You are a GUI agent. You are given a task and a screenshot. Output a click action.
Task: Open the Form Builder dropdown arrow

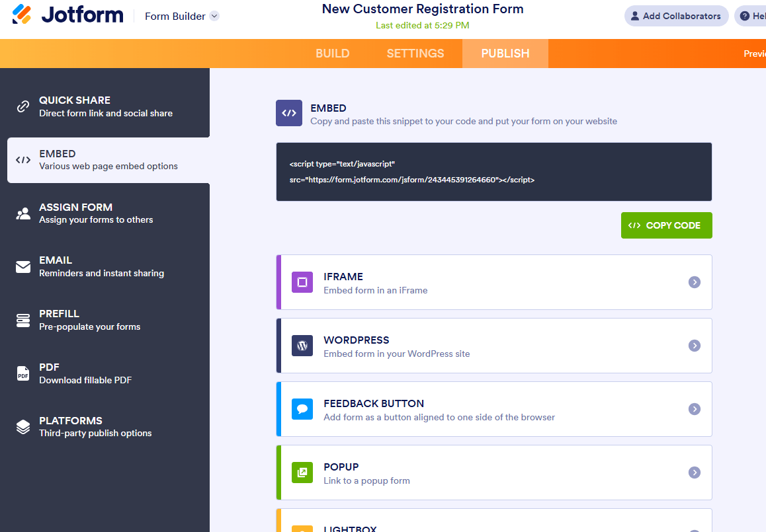tap(214, 16)
